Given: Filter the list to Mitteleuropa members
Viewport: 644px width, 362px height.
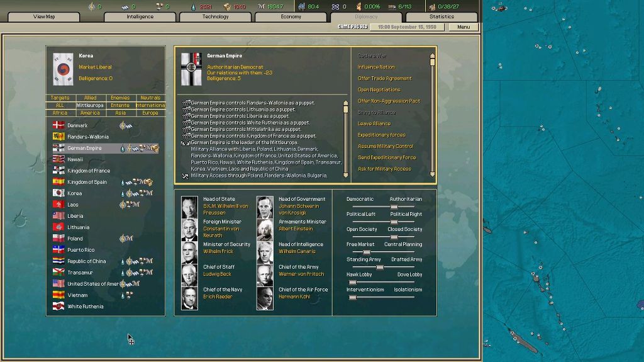Looking at the screenshot, I should pyautogui.click(x=91, y=105).
